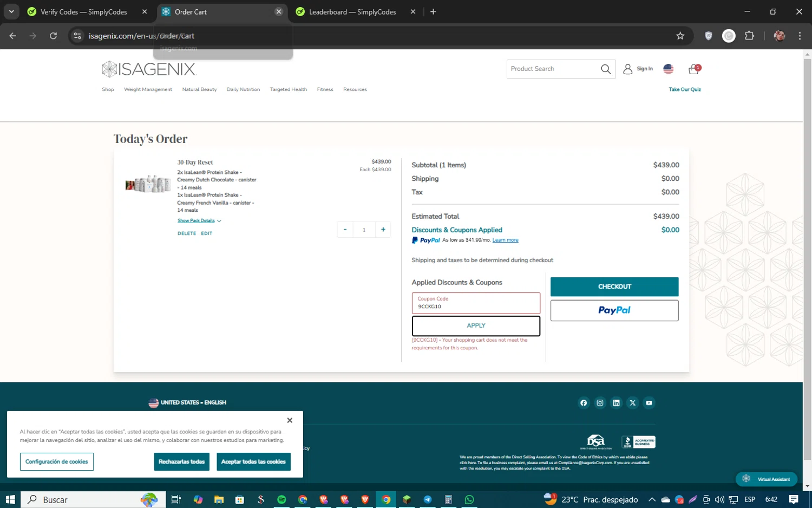The width and height of the screenshot is (812, 508).
Task: Open Targeted Health menu
Action: (289, 89)
